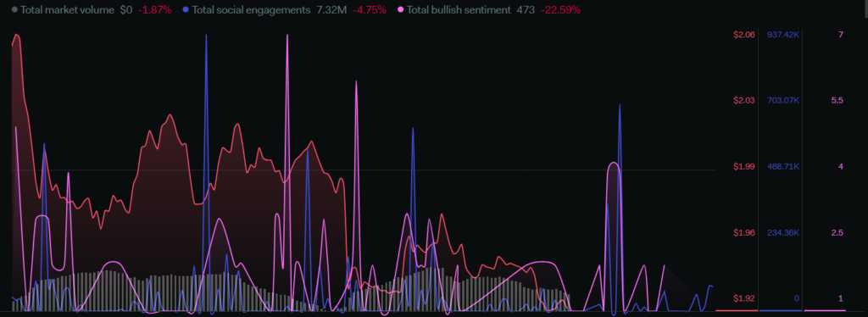Click the 1 sentiment axis label
This screenshot has height=317, width=868.
(x=841, y=298)
